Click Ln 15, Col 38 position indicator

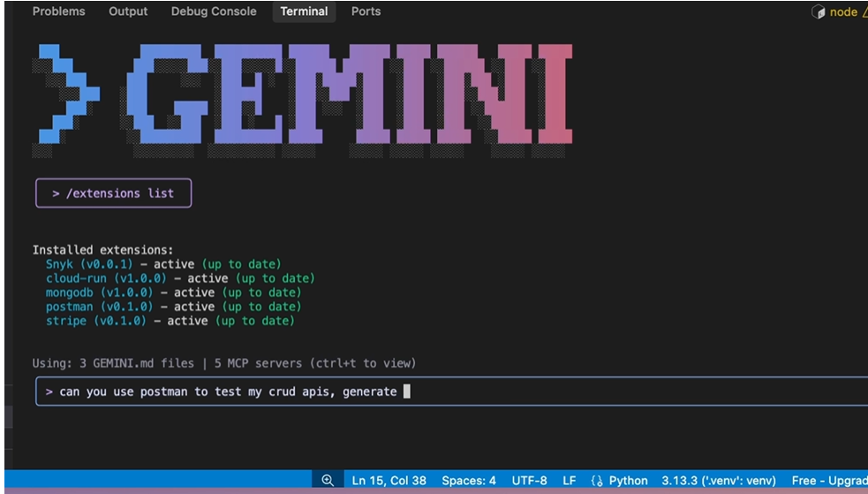click(389, 480)
